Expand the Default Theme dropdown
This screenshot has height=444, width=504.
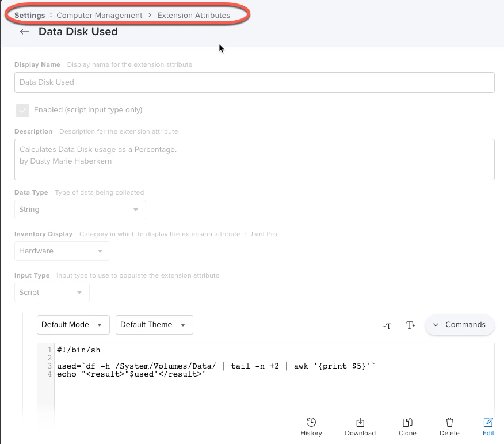(x=154, y=325)
